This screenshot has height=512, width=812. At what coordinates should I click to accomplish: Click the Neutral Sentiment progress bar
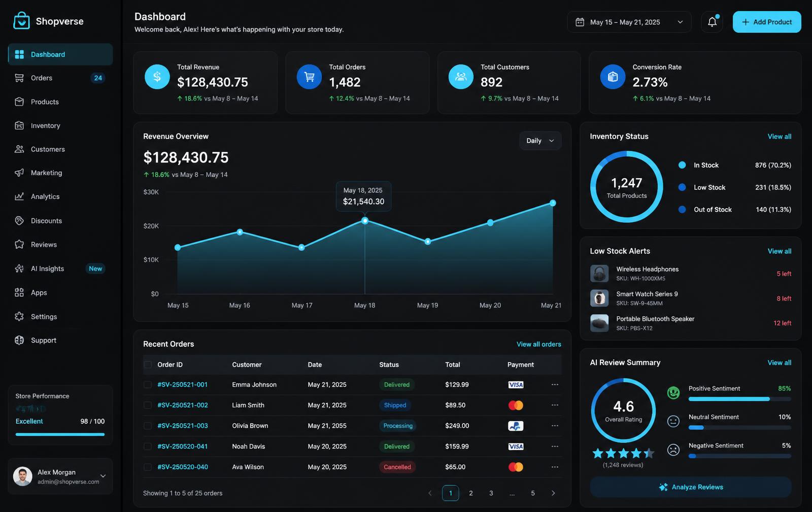[739, 428]
